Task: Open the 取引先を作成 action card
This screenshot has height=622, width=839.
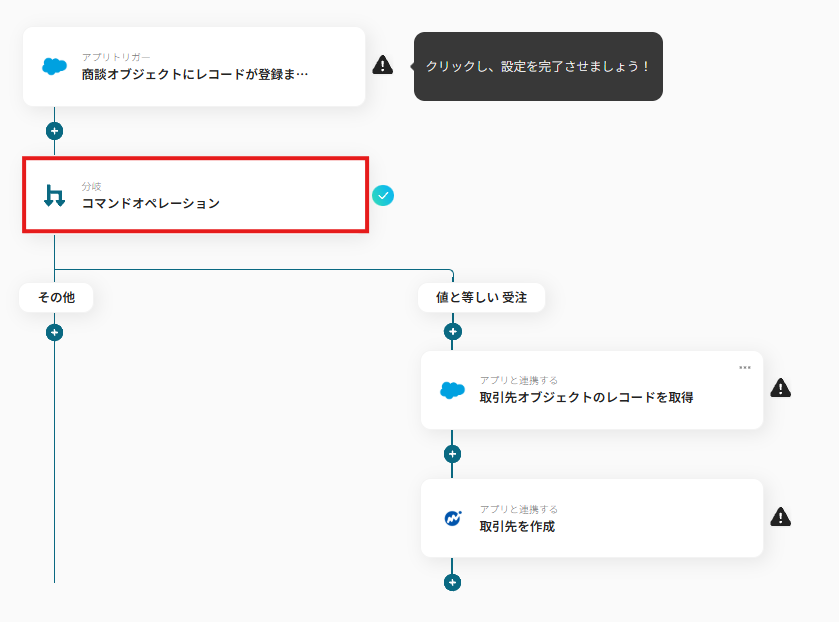Action: pyautogui.click(x=590, y=518)
